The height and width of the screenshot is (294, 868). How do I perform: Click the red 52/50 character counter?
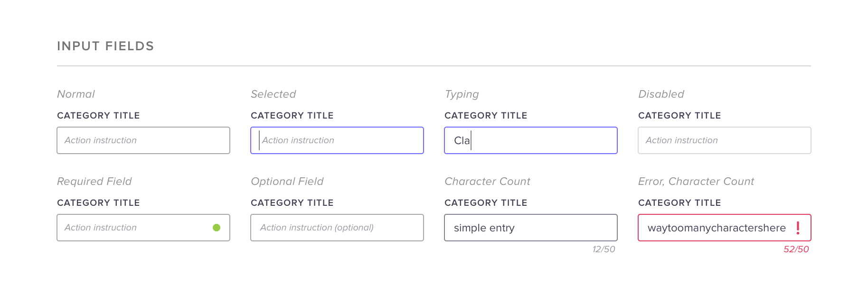coord(796,249)
